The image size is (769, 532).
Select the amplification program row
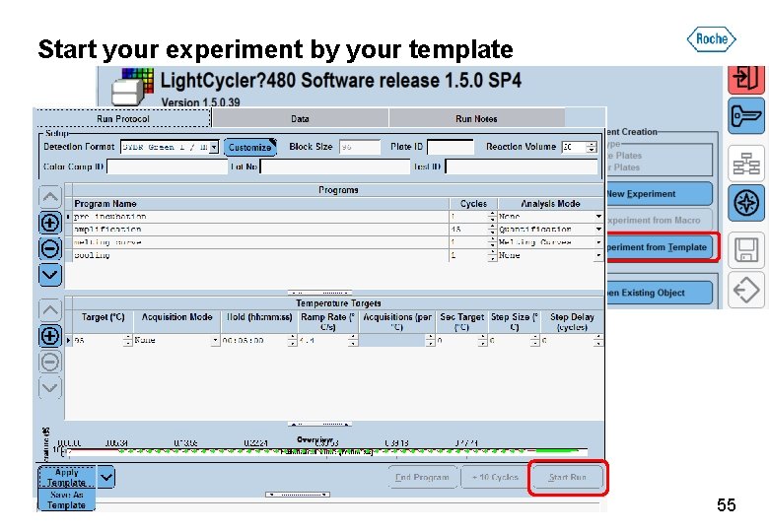tap(333, 230)
